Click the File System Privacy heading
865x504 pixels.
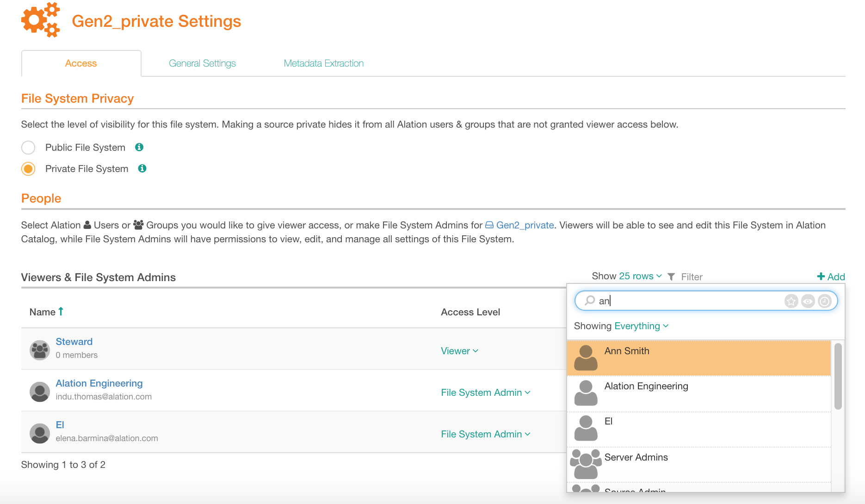click(77, 98)
